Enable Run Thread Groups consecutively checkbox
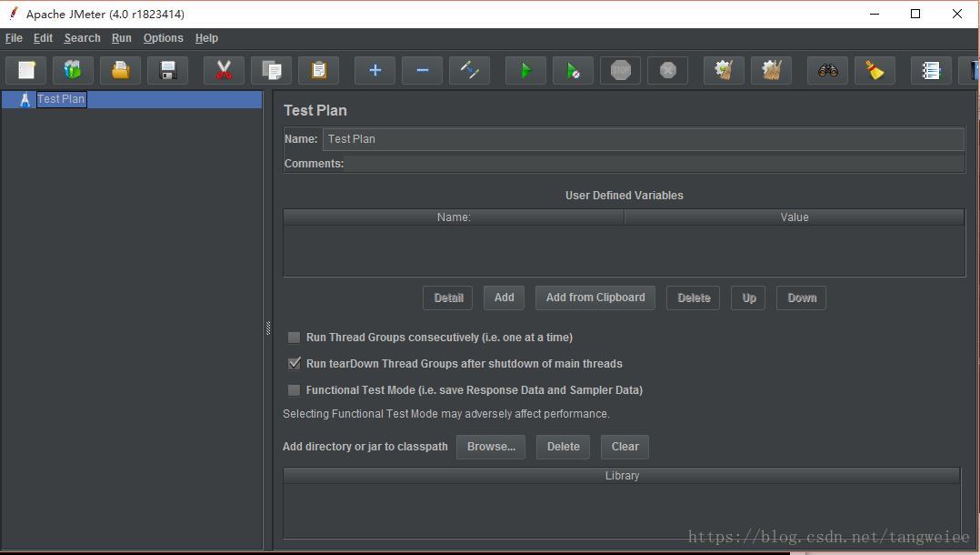The image size is (980, 555). (294, 338)
